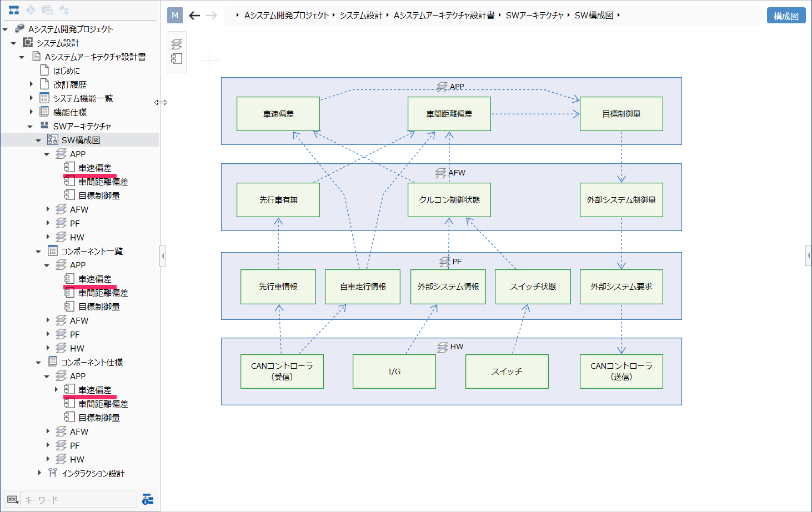Screen dimensions: 812x512
Task: Collapse the Aシステム開発プロジェクト root node
Action: [x=5, y=29]
